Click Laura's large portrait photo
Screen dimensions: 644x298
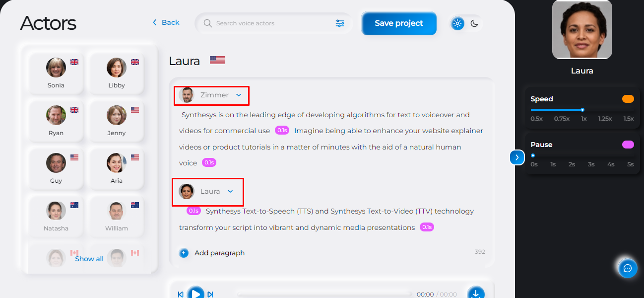[582, 30]
